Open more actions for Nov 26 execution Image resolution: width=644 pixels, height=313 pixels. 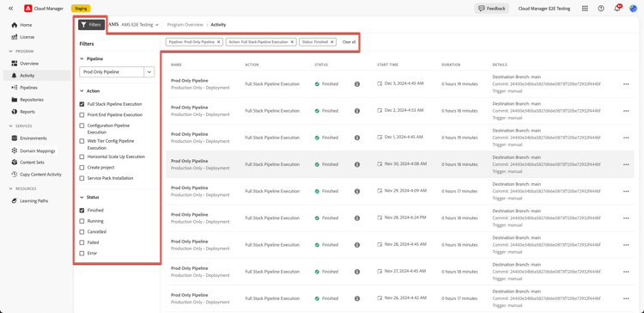point(626,298)
